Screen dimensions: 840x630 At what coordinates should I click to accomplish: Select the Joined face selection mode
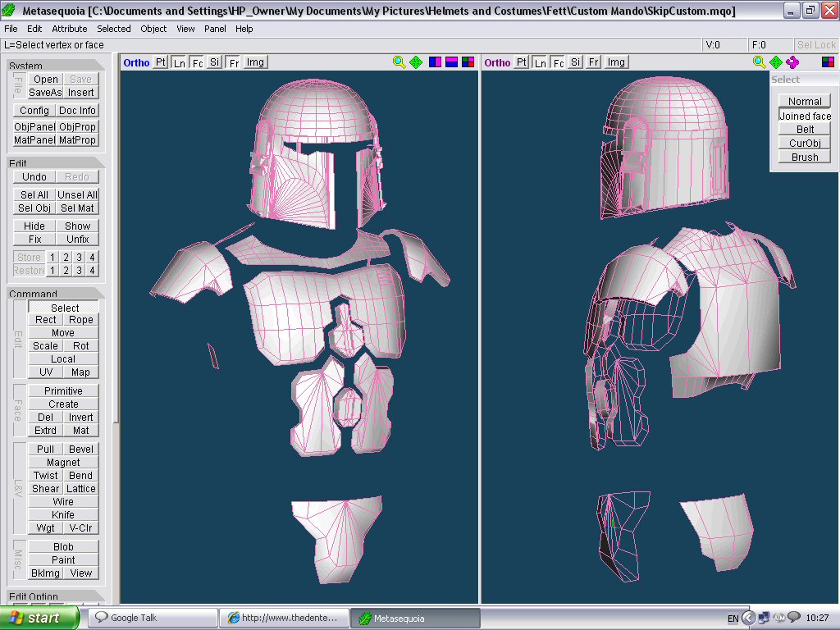point(805,116)
